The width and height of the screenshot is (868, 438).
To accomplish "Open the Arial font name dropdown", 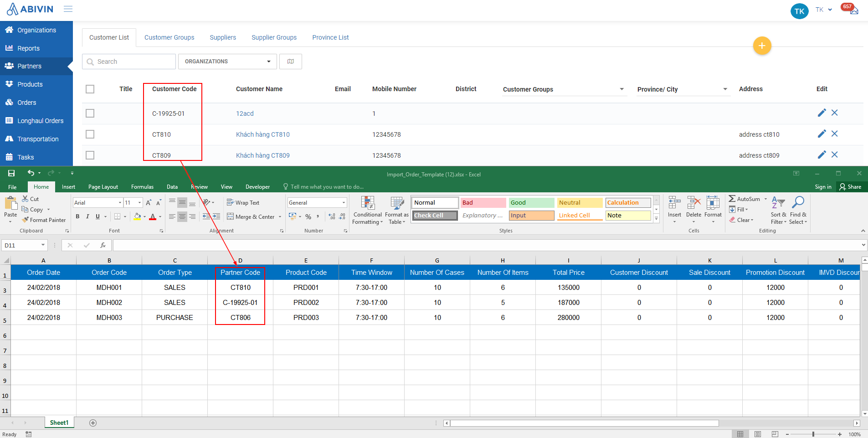I will click(x=120, y=203).
